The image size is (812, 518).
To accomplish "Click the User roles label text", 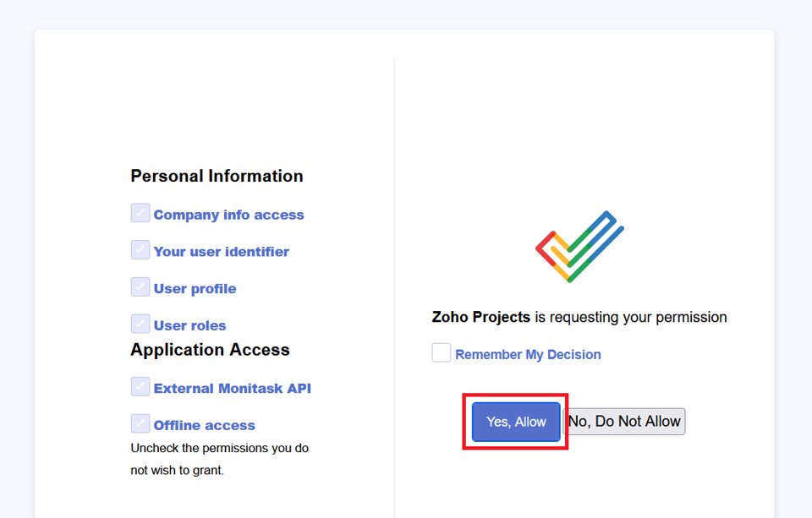I will [189, 325].
